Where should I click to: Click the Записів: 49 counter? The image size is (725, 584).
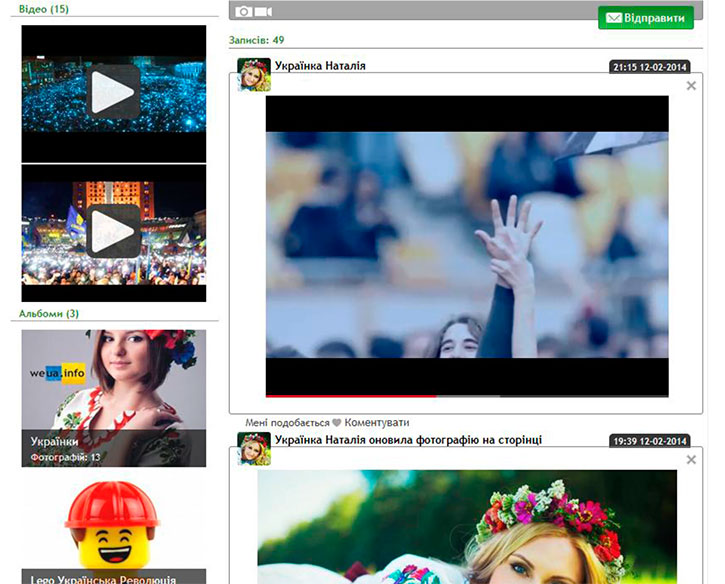tap(257, 40)
